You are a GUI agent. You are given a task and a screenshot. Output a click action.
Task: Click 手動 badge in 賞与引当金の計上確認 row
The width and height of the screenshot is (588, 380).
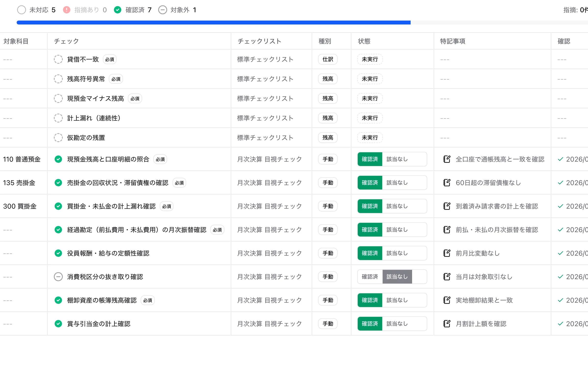tap(328, 323)
